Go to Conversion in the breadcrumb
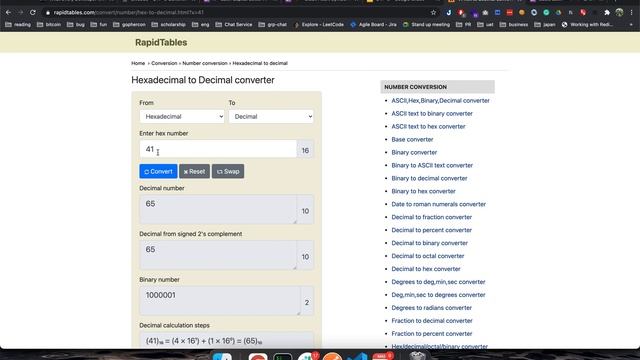This screenshot has width=640, height=360. [164, 63]
